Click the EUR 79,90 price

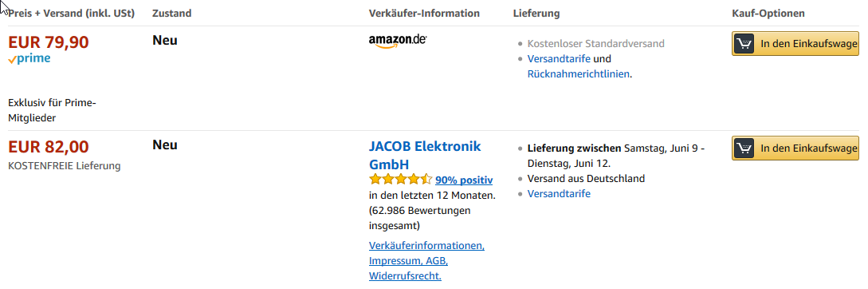[49, 42]
